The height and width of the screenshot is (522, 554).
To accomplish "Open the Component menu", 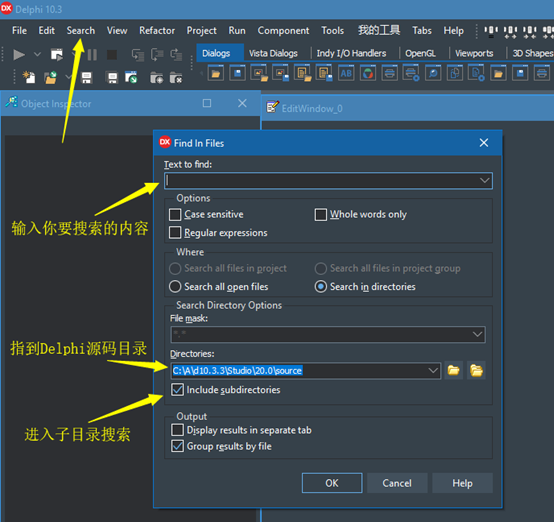I will (x=283, y=31).
